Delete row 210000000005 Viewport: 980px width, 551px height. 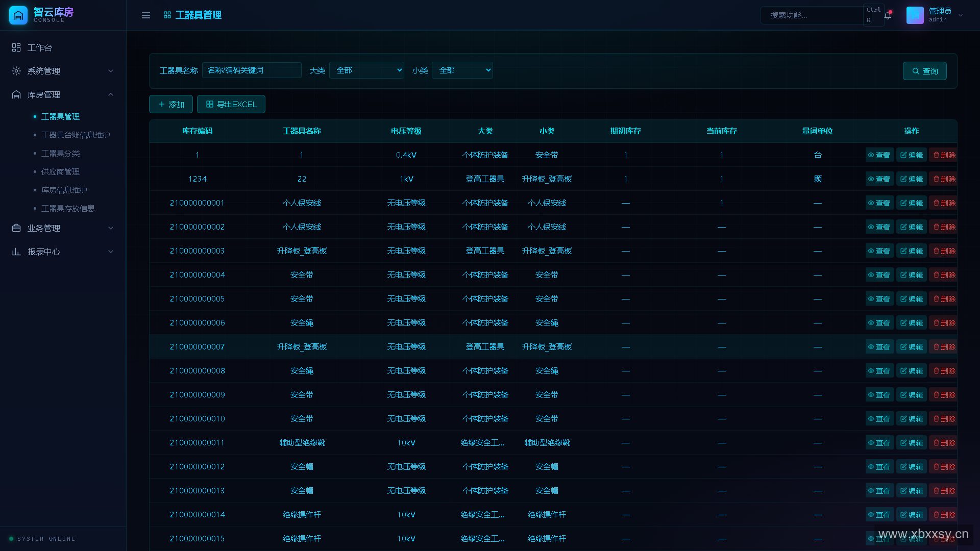coord(944,299)
